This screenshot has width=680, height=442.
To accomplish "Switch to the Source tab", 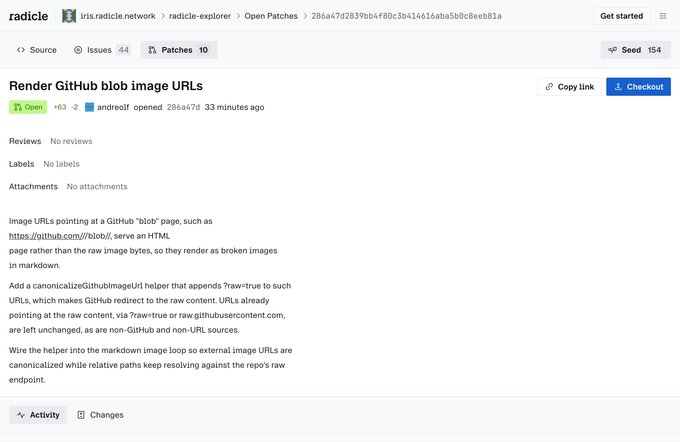I will click(37, 50).
